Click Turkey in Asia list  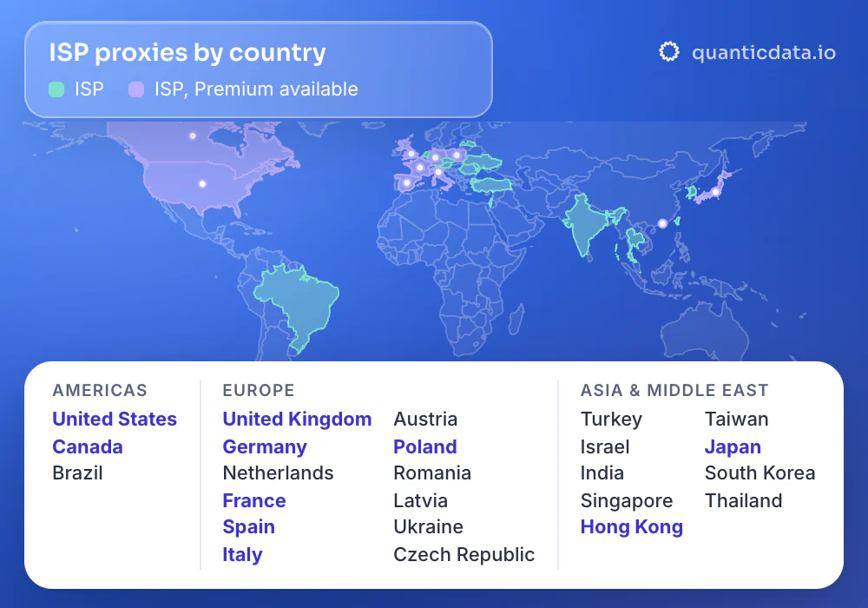tap(611, 420)
